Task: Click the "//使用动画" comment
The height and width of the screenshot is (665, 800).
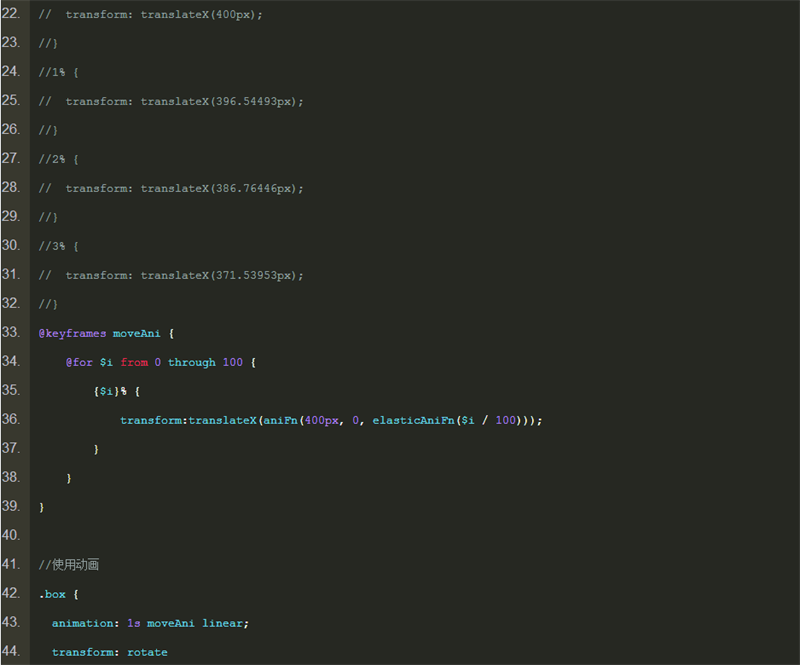Action: [x=69, y=565]
